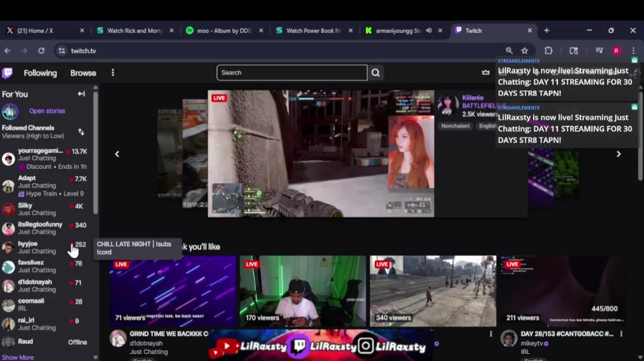Click the magnifier search button
Viewport: 644px width, 361px height.
click(x=376, y=73)
